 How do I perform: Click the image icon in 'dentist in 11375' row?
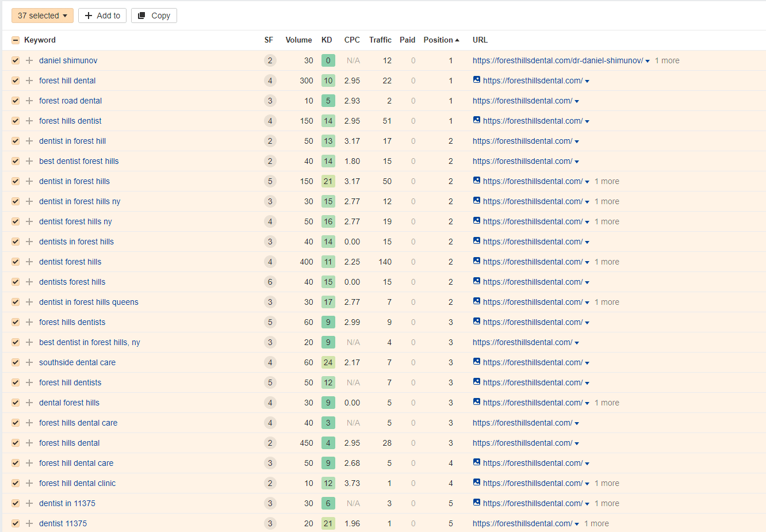point(477,503)
